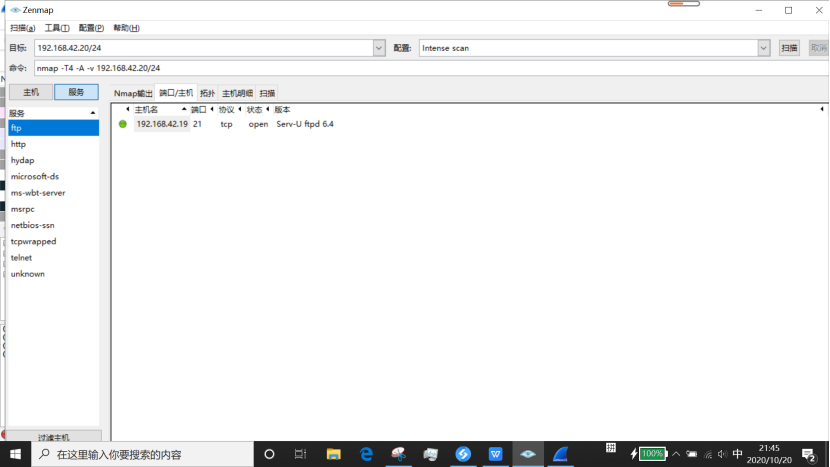Click the taskbar search box

pos(143,454)
